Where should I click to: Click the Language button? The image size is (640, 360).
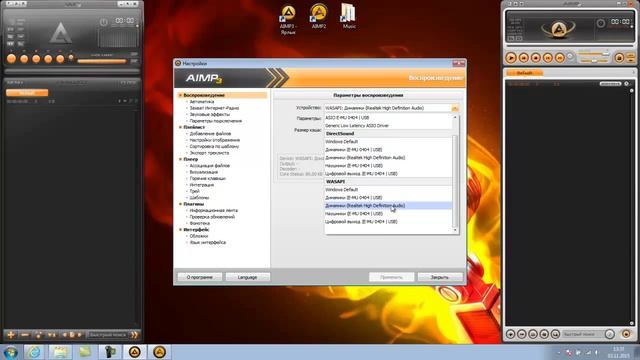click(247, 277)
